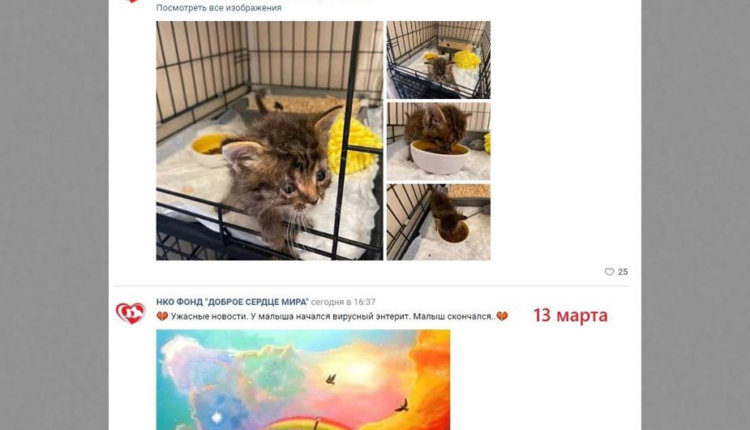
Task: Click the words "вирусный энтерит" in post
Action: (377, 316)
